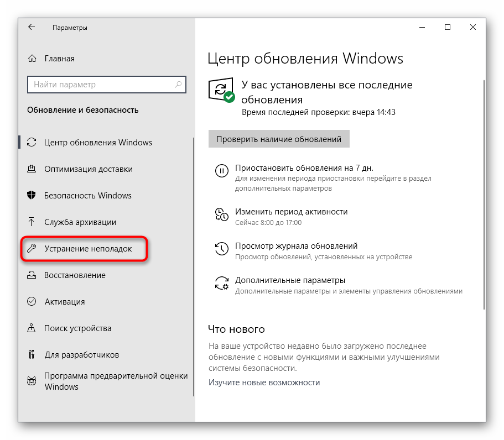Open Устранение неполадок
Viewport: 504px width, 440px height.
pos(88,249)
